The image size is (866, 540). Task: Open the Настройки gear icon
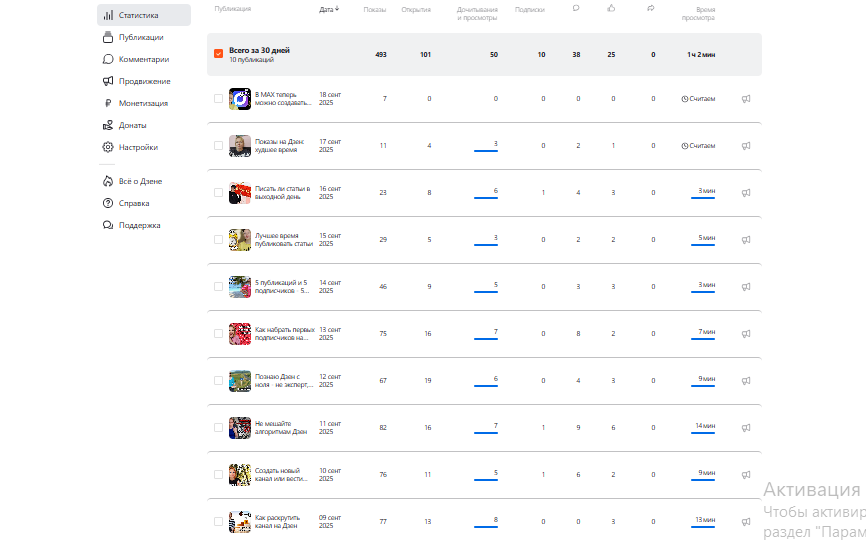click(x=108, y=147)
